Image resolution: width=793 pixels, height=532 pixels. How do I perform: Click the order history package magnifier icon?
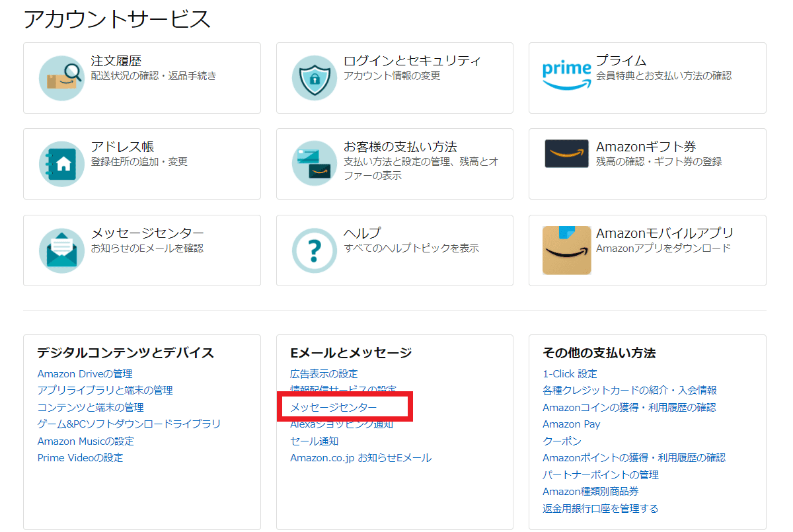61,78
